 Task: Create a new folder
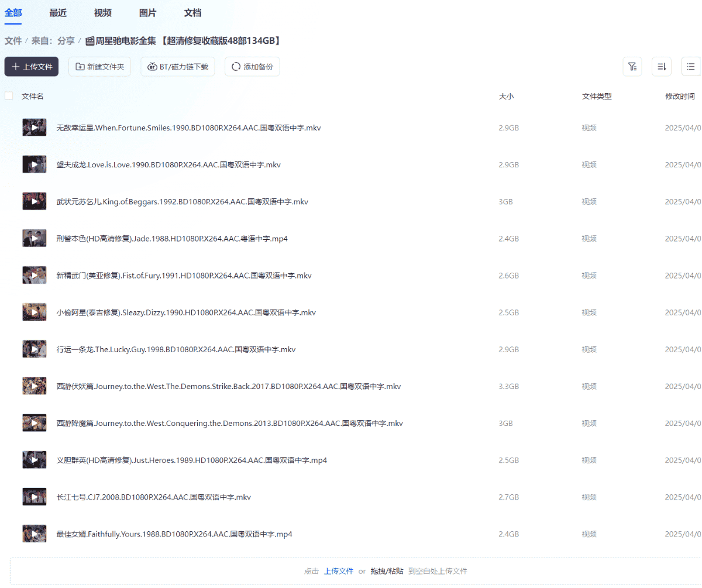click(100, 67)
